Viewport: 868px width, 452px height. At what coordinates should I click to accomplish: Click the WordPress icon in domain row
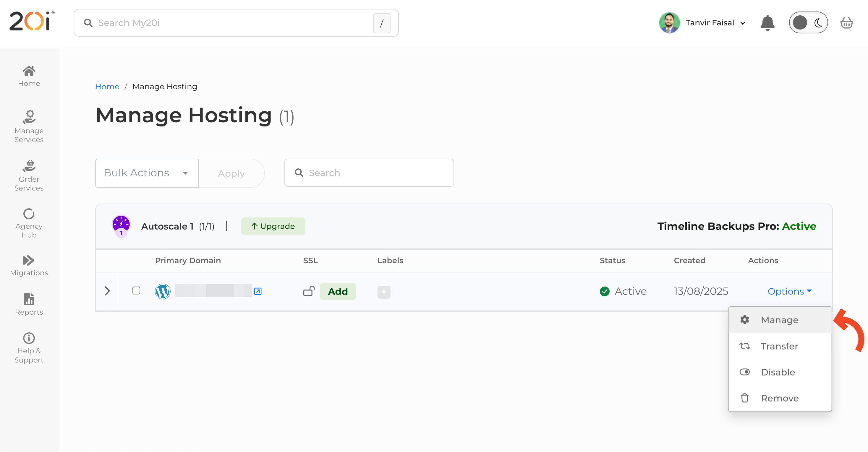162,291
